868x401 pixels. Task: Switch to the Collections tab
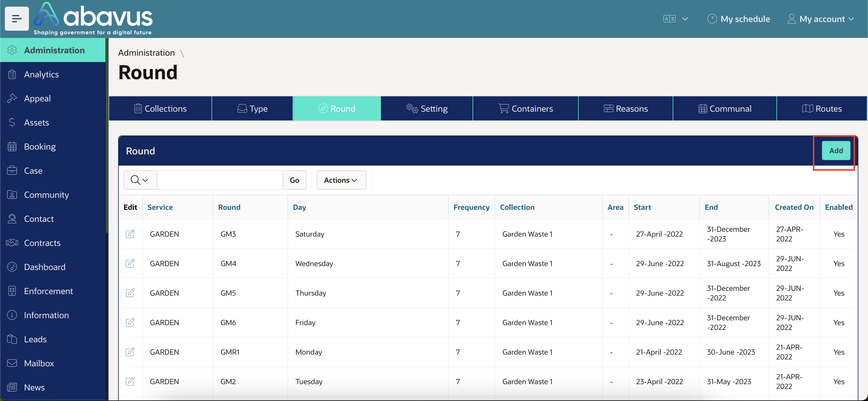click(160, 108)
